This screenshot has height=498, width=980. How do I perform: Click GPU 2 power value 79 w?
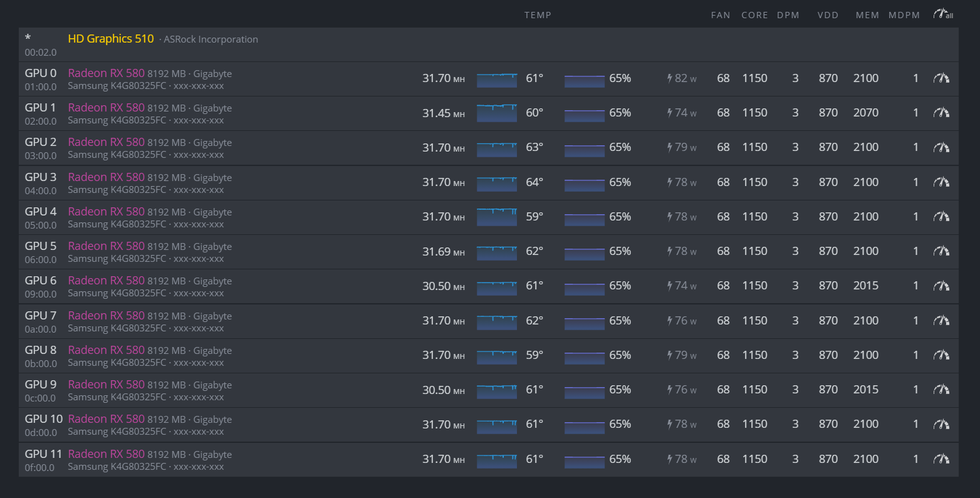pos(685,147)
